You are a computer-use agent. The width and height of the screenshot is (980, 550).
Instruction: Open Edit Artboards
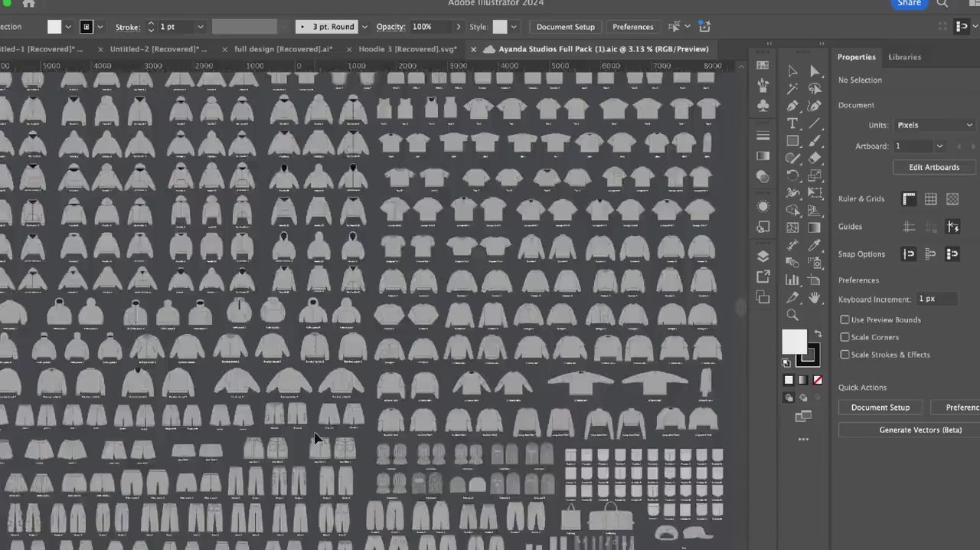[x=934, y=167]
